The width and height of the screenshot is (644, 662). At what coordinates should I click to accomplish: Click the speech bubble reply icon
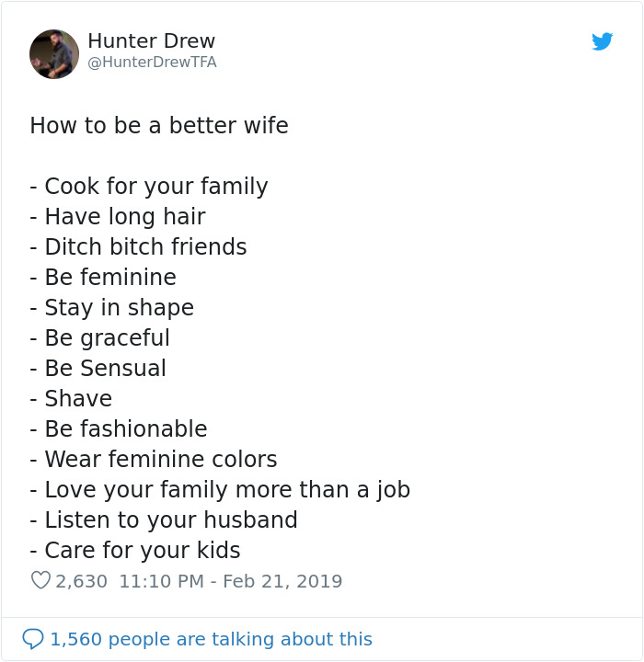pos(33,638)
